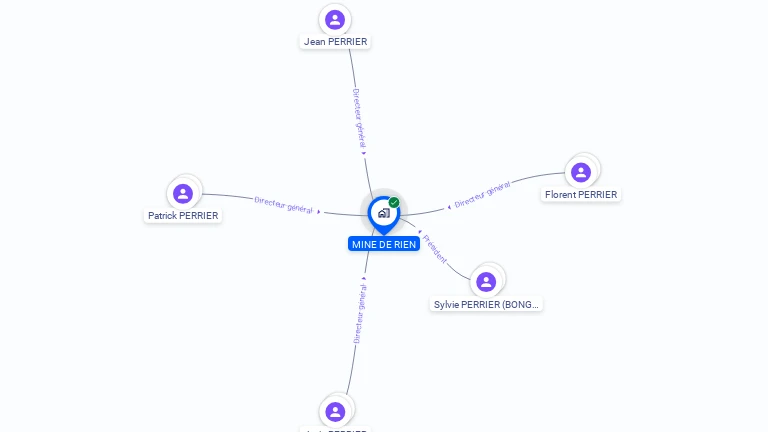Open the Jean PERRIER name label
This screenshot has width=768, height=432.
coord(335,42)
